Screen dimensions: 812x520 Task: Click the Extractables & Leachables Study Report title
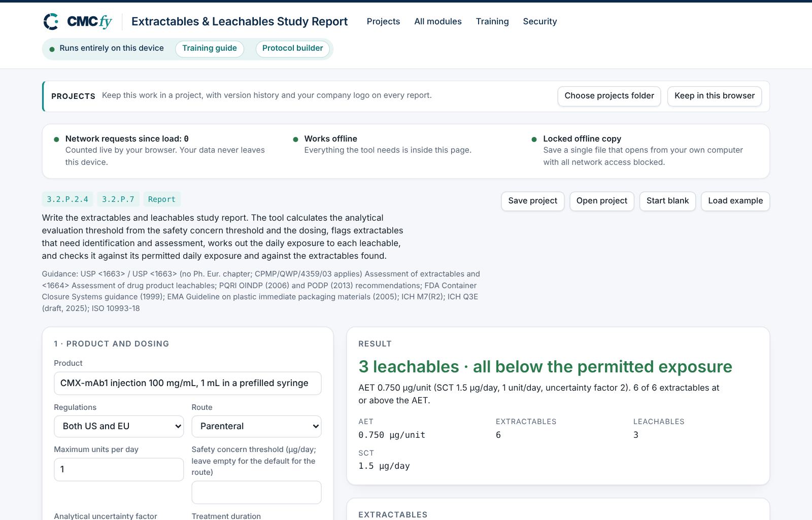pos(240,21)
